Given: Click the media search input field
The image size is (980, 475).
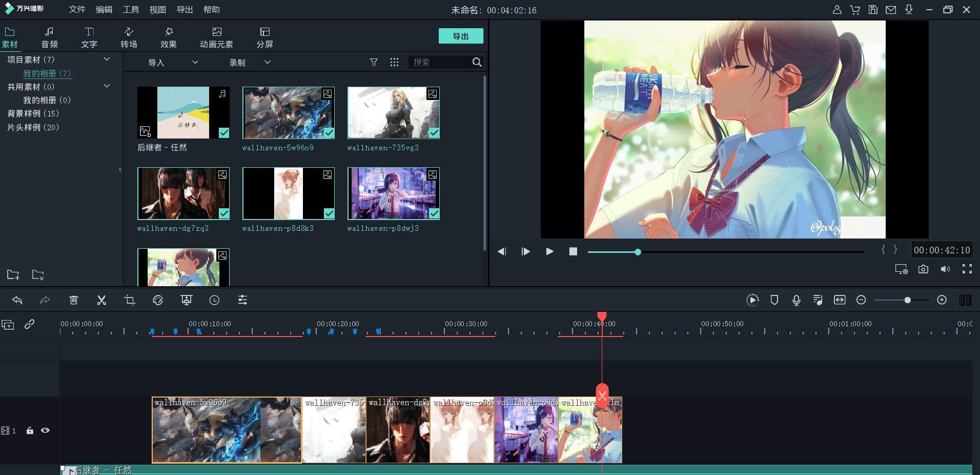Looking at the screenshot, I should click(441, 62).
